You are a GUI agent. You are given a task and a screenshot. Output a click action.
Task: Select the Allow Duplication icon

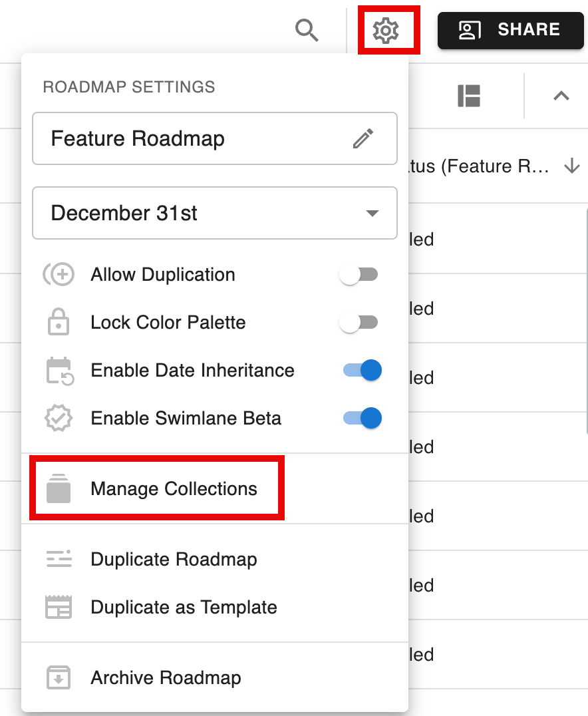point(59,274)
